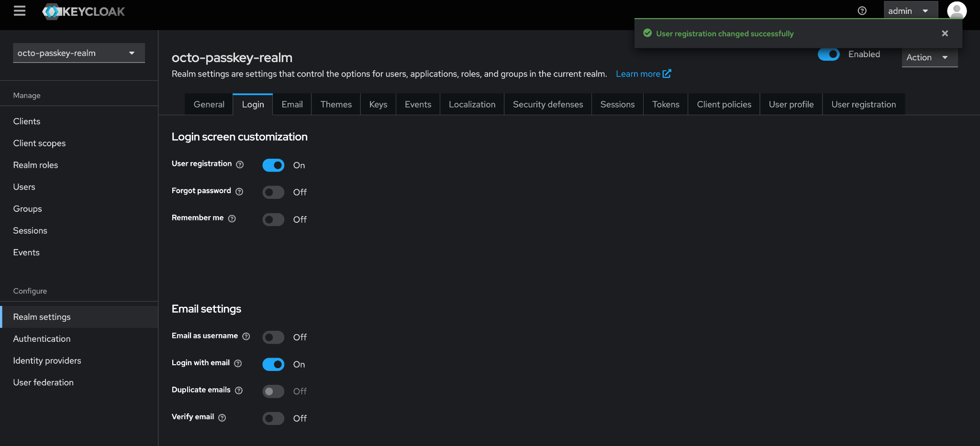Open the admin user dropdown
Screen dimensions: 980x446
click(x=908, y=11)
